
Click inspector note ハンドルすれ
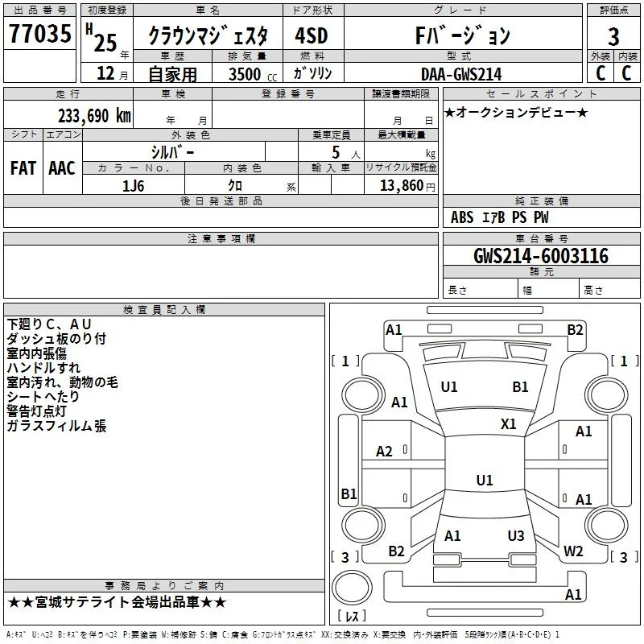click(43, 368)
